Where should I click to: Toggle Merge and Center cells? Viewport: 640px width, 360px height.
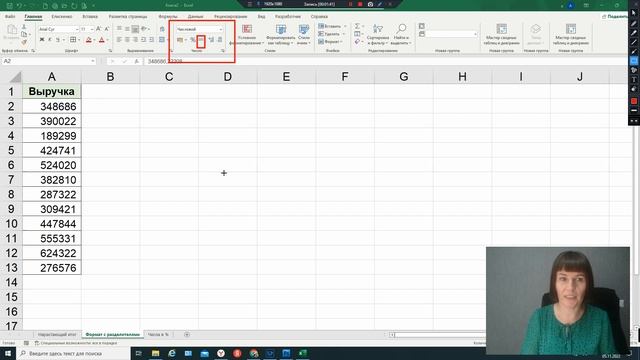162,40
